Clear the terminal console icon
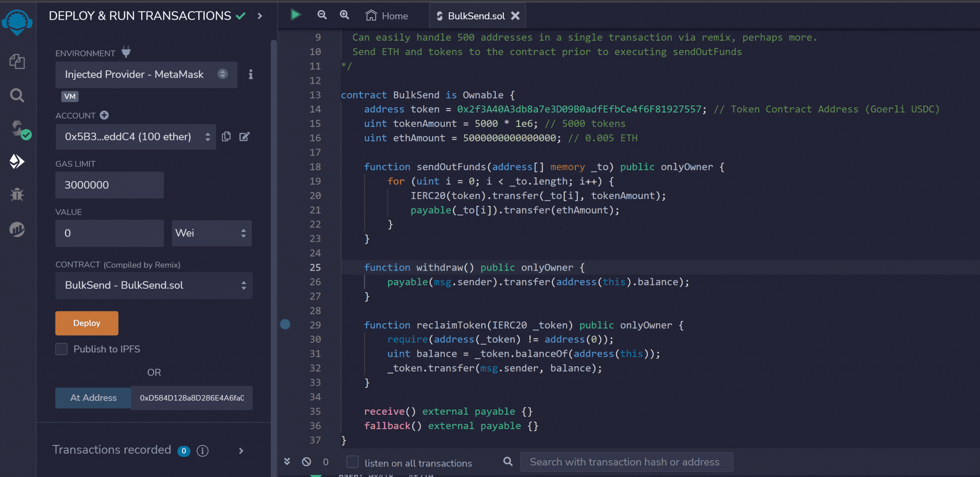 pyautogui.click(x=307, y=462)
